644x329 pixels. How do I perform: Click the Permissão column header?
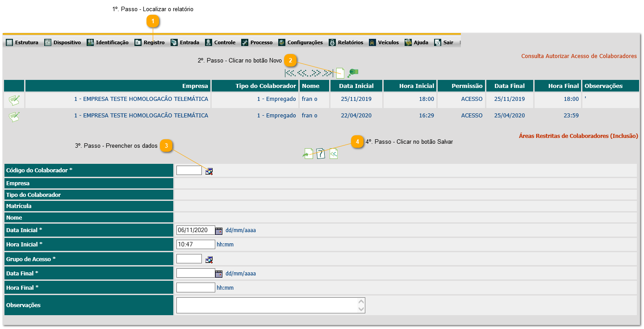[461, 86]
